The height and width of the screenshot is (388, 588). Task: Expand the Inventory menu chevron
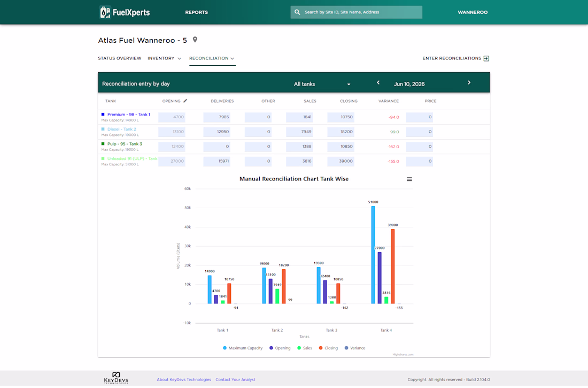(x=179, y=58)
